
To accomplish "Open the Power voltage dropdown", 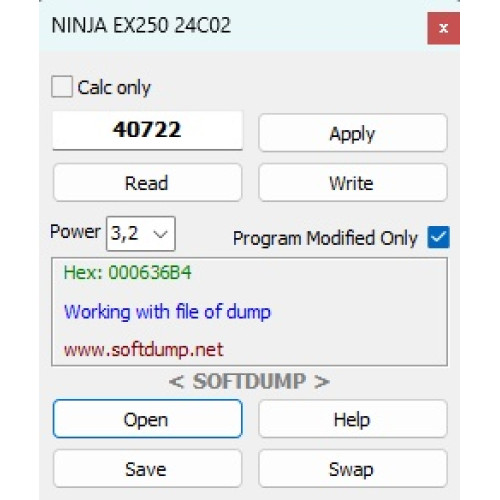I will tap(141, 233).
